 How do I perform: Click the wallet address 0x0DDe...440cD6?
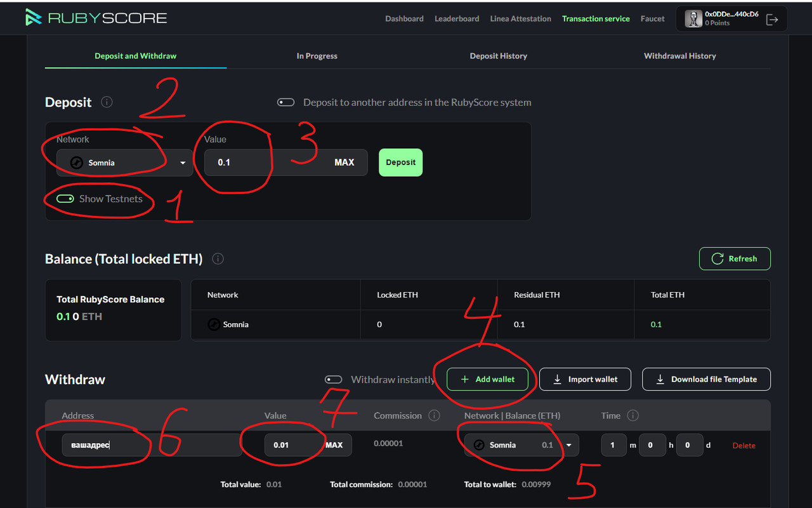click(731, 14)
